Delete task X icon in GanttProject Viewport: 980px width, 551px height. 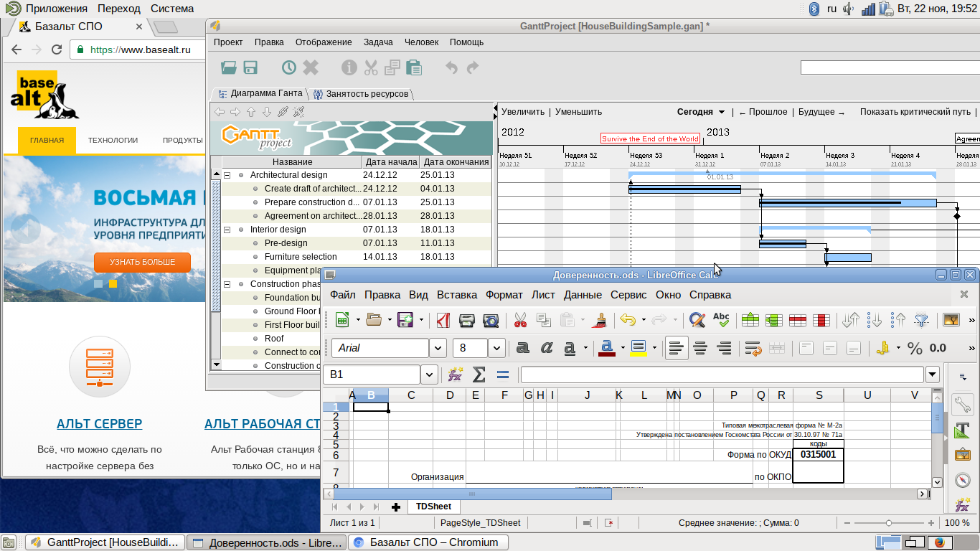(x=310, y=67)
